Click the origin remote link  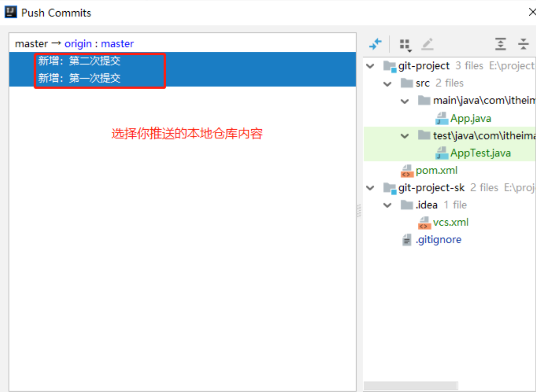[x=78, y=44]
